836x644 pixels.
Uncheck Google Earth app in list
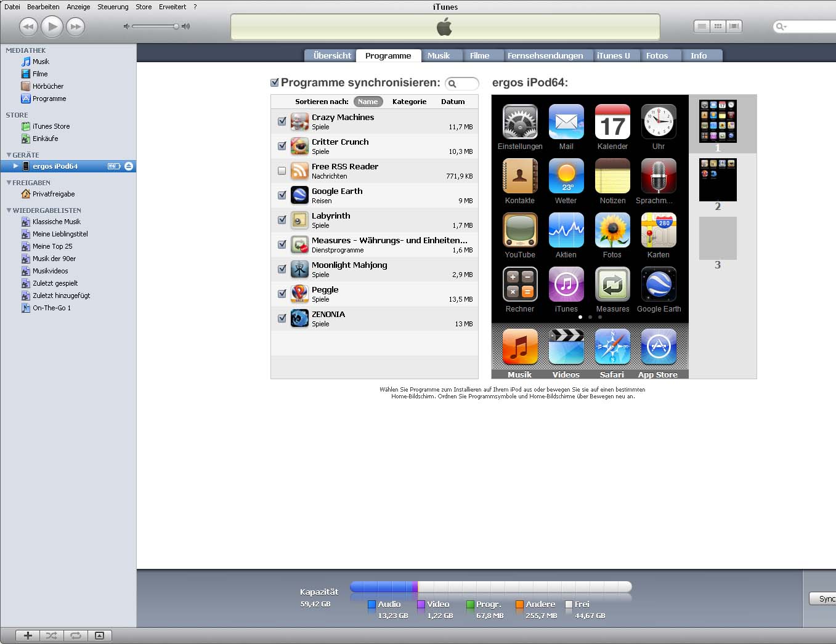[x=282, y=195]
